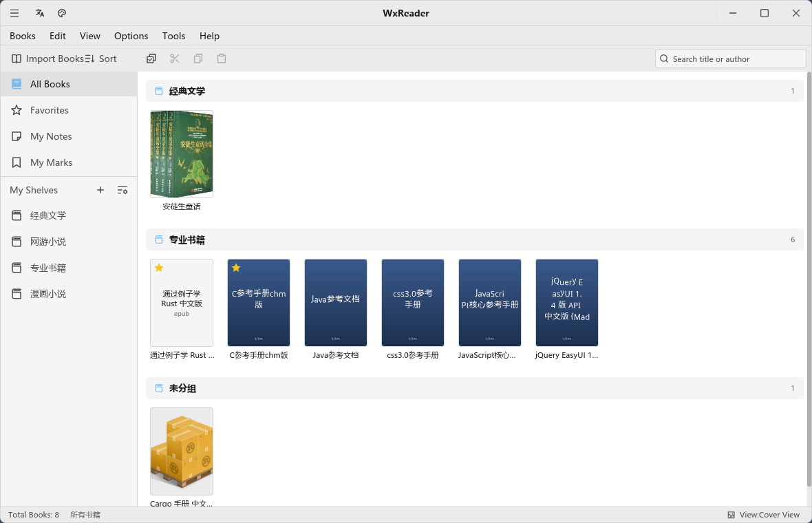This screenshot has height=523, width=812.
Task: Select the 经典文学 shelf in sidebar
Action: [69, 215]
